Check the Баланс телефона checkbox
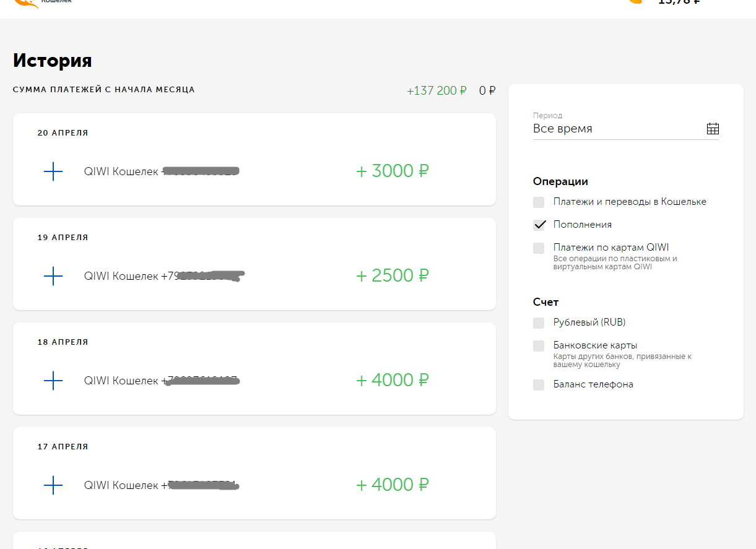Viewport: 756px width, 549px height. point(539,384)
